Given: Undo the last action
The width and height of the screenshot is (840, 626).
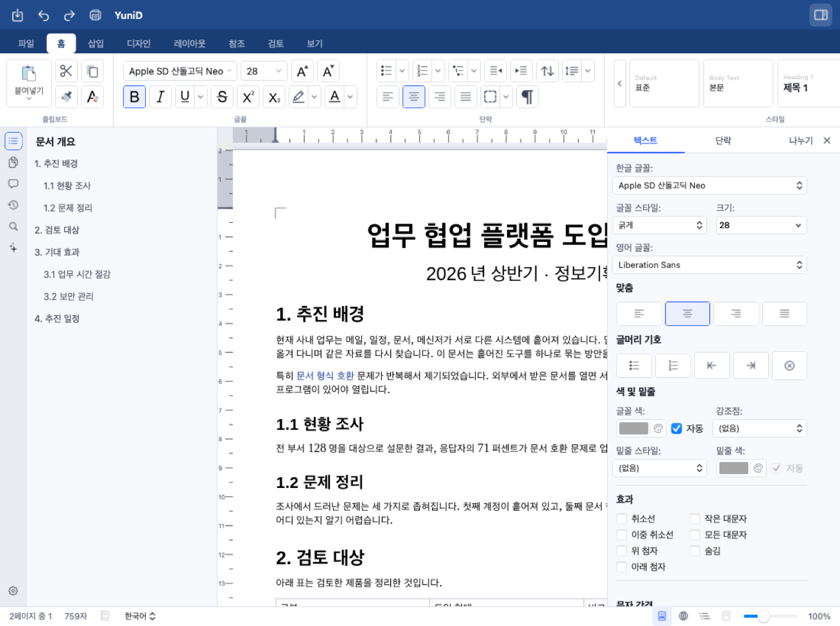Looking at the screenshot, I should 44,15.
